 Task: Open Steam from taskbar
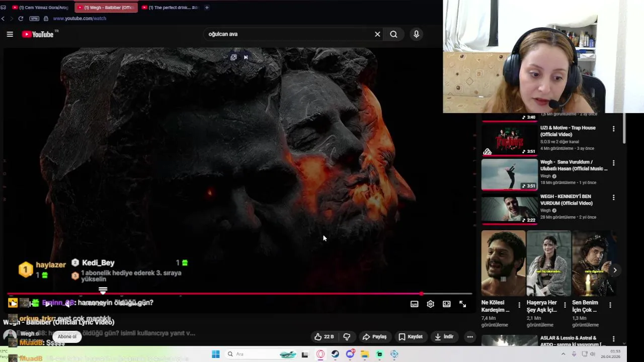(x=335, y=354)
